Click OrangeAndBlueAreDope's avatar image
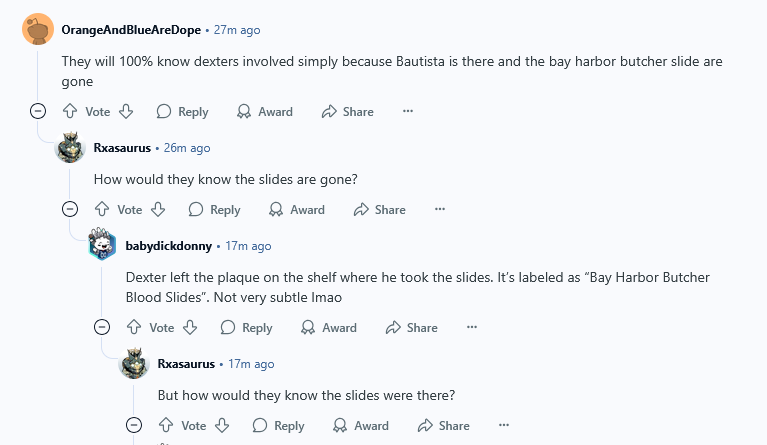 click(x=38, y=30)
